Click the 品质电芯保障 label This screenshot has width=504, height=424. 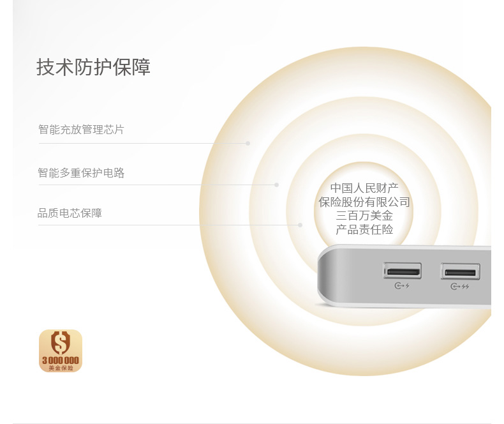coord(70,213)
